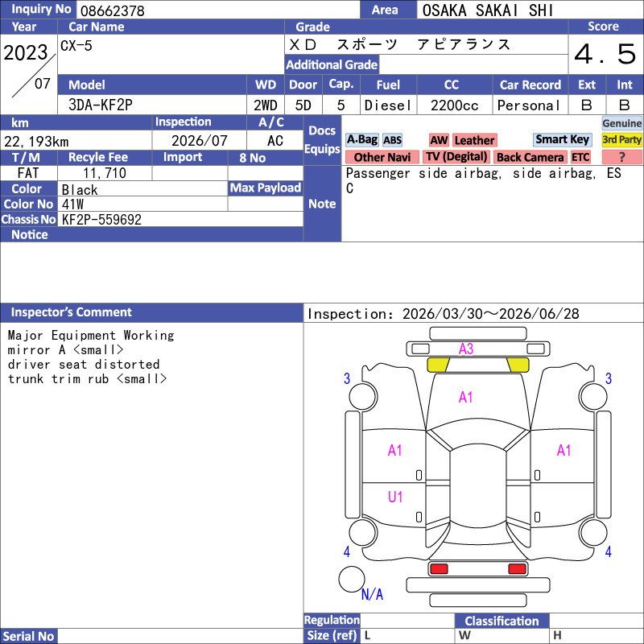Click the A1 mark on the hood
Viewport: 644px width, 644px height.
pyautogui.click(x=466, y=397)
